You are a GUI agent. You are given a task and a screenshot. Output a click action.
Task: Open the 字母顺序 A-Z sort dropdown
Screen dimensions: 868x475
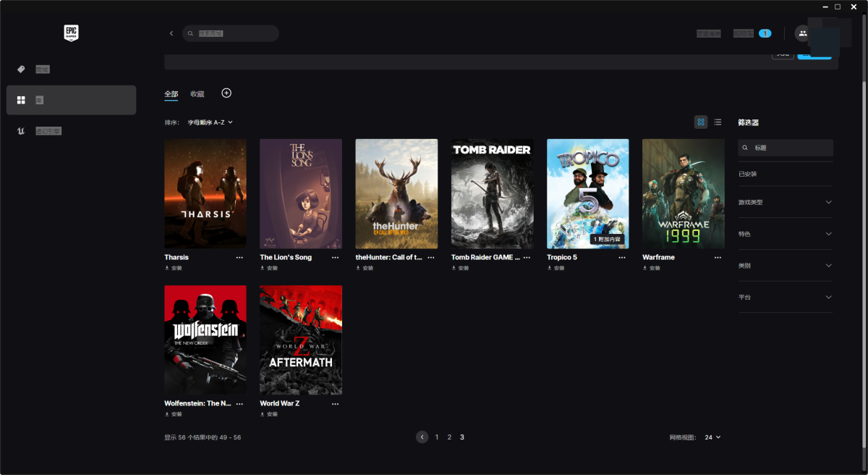pos(210,122)
